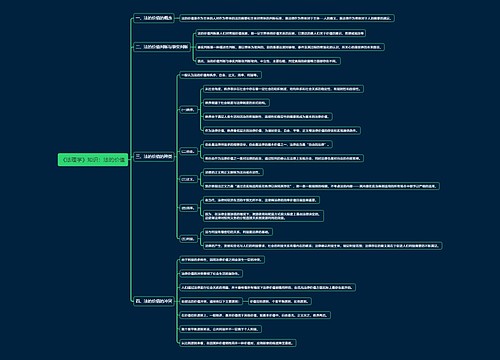Click the (二)自由 sub-node

click(189, 151)
